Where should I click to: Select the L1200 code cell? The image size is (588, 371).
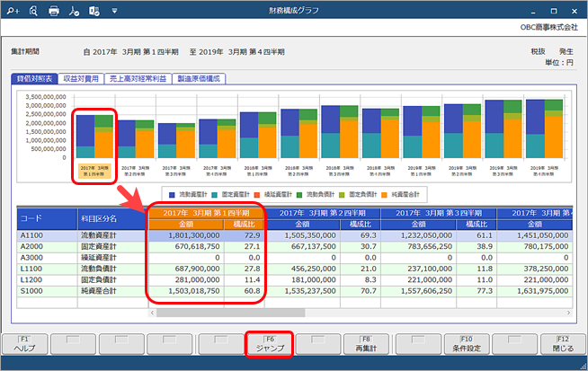pos(47,280)
